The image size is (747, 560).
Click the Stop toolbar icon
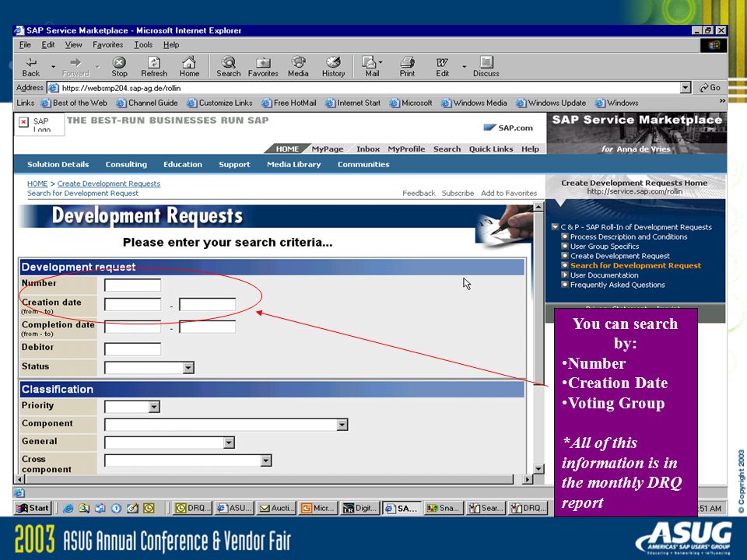[x=119, y=67]
